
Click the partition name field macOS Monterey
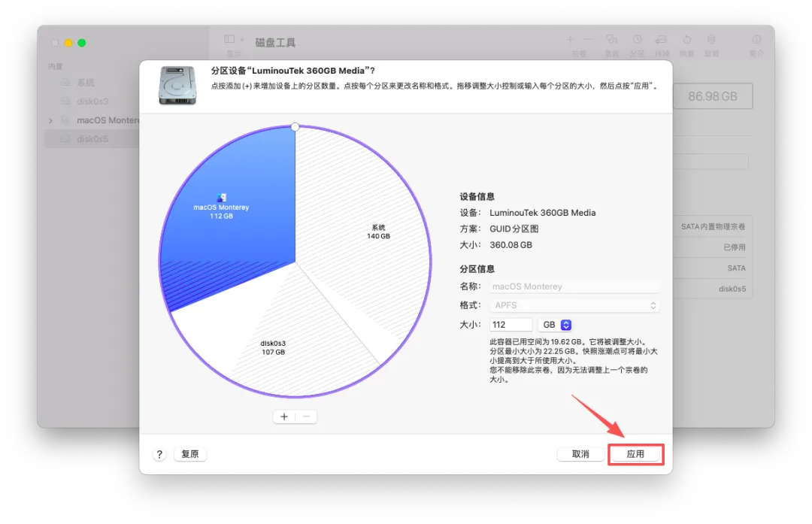click(x=574, y=286)
